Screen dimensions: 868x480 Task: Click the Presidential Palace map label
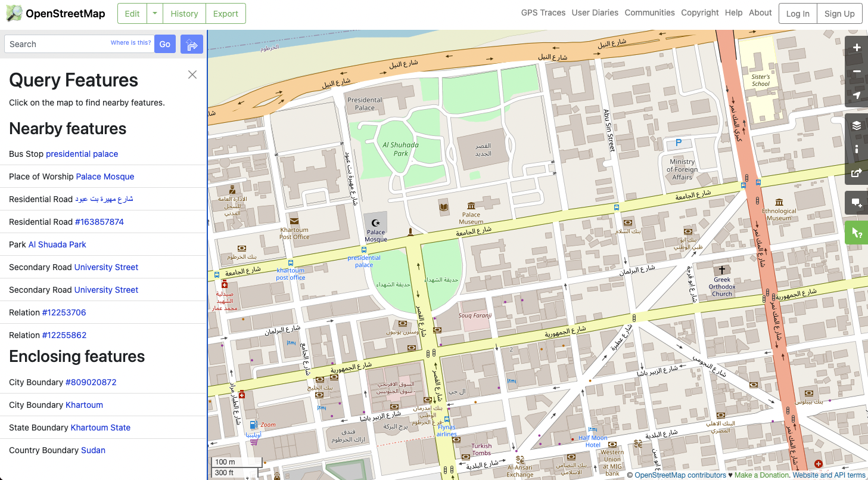pyautogui.click(x=365, y=104)
